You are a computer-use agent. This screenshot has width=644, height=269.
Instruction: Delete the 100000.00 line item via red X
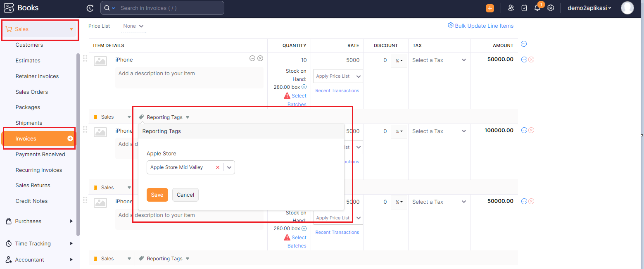(531, 130)
